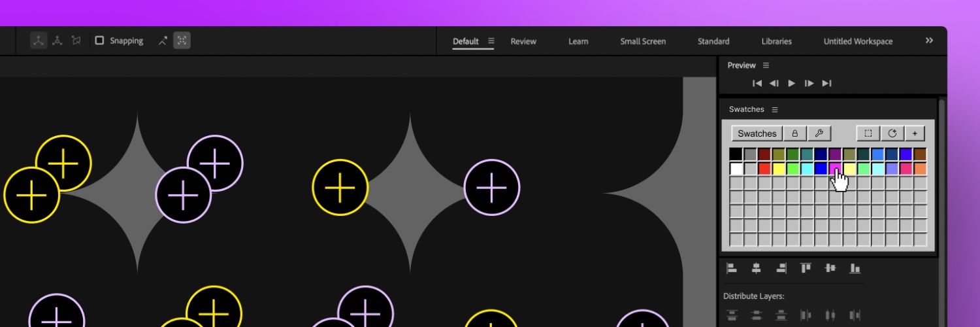Pick the dark red swatch

tap(764, 154)
